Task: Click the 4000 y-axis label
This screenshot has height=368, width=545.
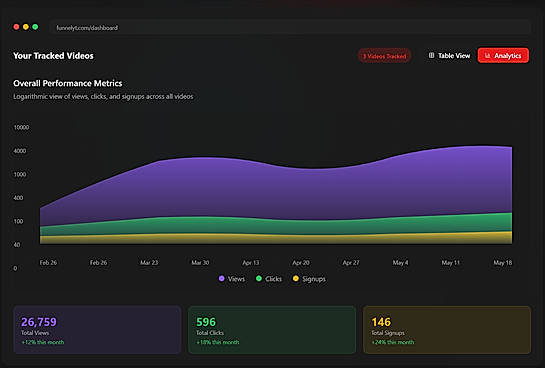Action: pyautogui.click(x=20, y=151)
